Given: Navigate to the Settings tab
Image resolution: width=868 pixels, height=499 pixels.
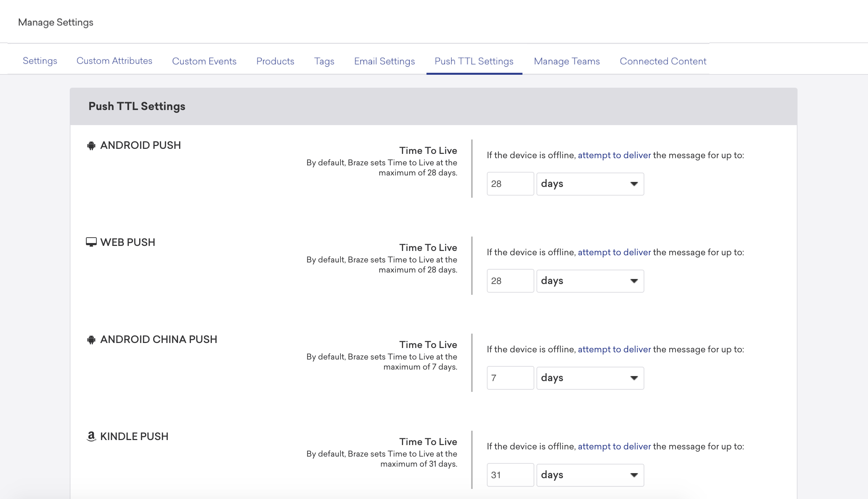Looking at the screenshot, I should point(40,61).
